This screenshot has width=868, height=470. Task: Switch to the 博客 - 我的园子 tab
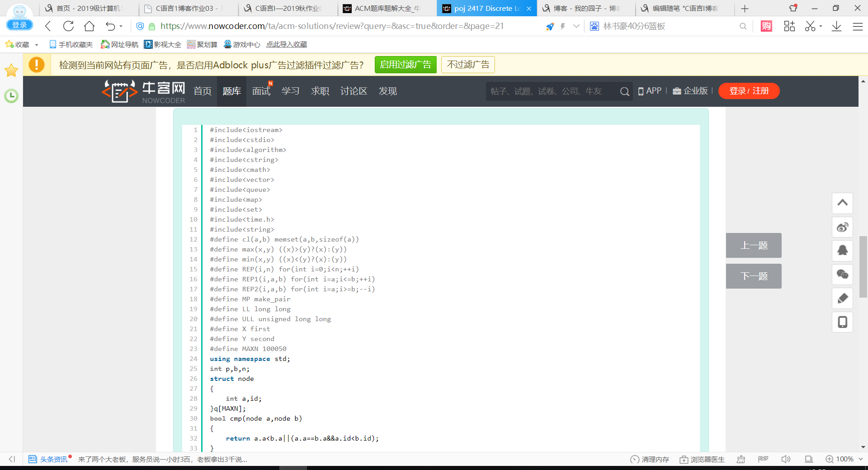(586, 9)
